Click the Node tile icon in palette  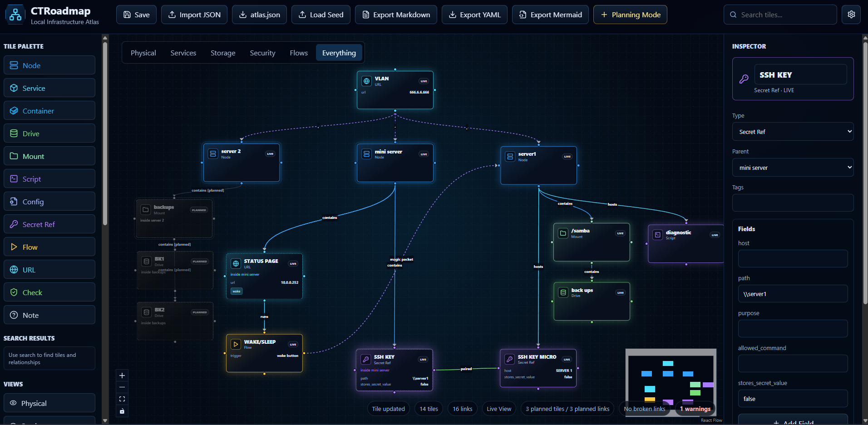[14, 65]
